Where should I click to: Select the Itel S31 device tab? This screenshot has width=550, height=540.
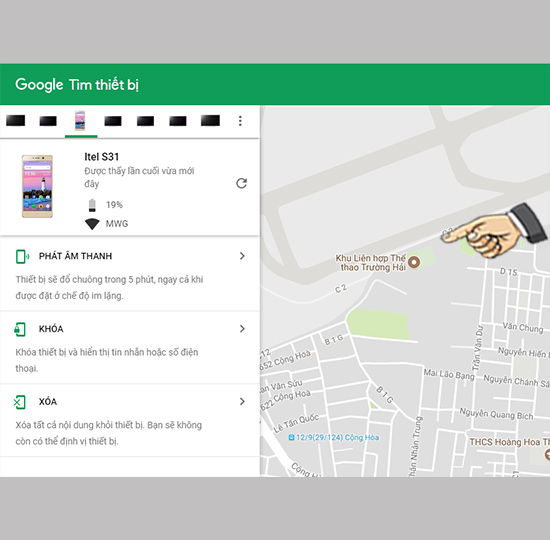[80, 120]
